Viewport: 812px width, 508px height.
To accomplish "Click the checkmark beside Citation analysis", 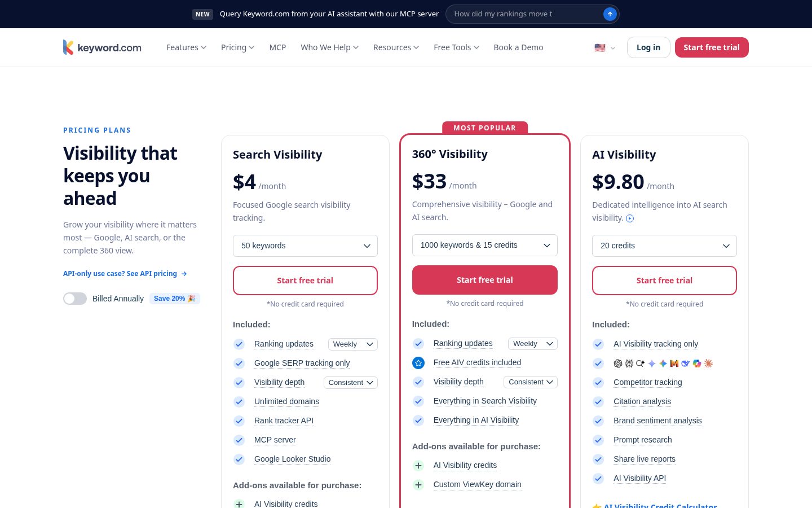I will [598, 402].
